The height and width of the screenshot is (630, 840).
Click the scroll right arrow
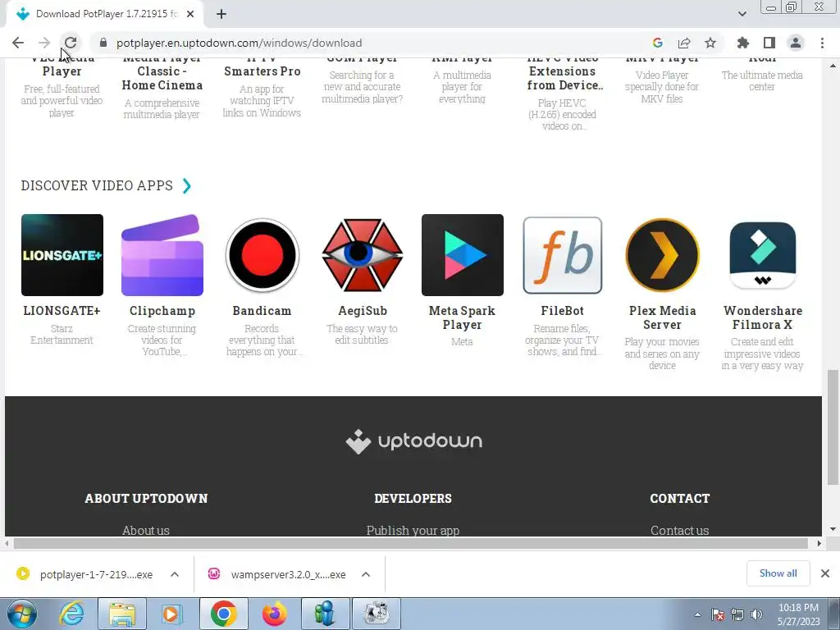819,543
